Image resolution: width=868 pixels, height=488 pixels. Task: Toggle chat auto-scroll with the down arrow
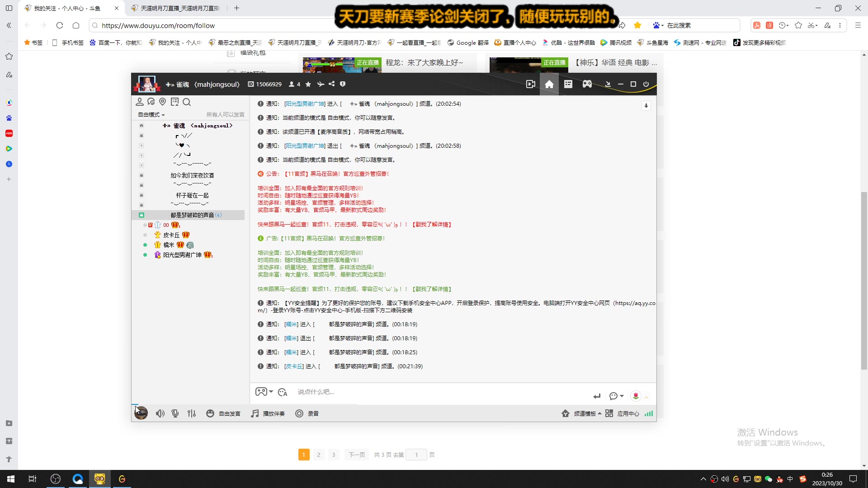click(646, 105)
